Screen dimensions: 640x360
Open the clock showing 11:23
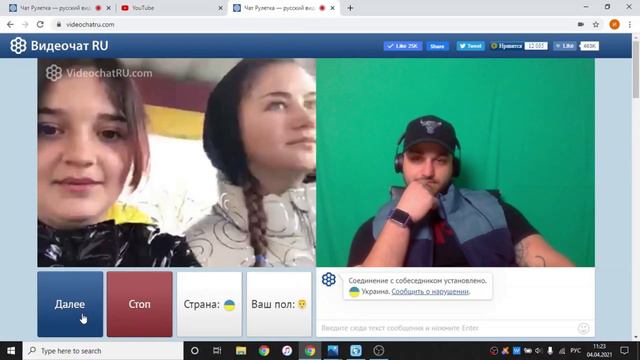(599, 351)
